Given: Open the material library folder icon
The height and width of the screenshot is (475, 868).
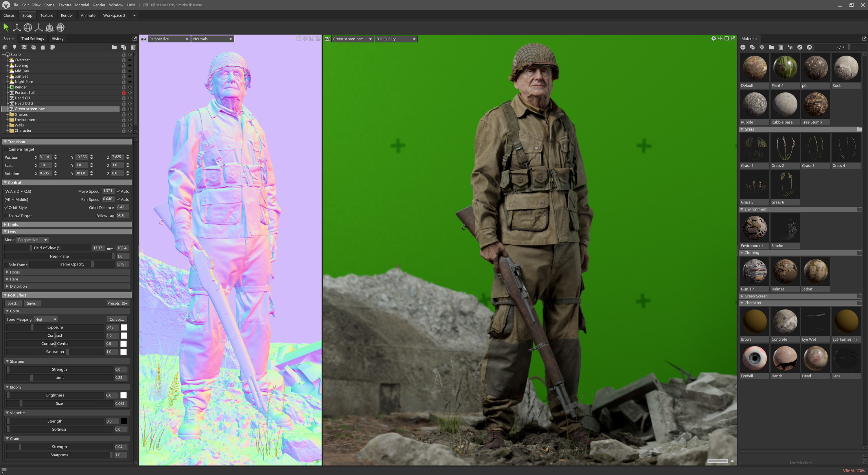Looking at the screenshot, I should 771,47.
